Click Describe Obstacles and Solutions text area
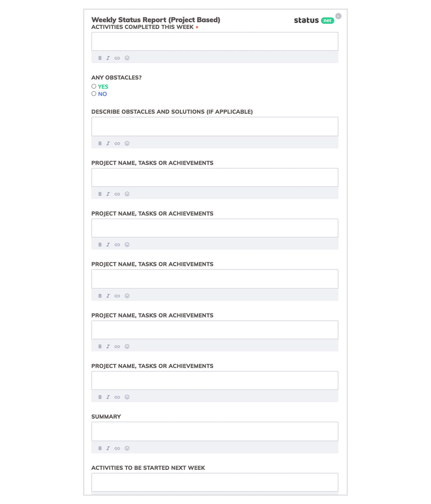Image resolution: width=431 pixels, height=504 pixels. coord(215,126)
